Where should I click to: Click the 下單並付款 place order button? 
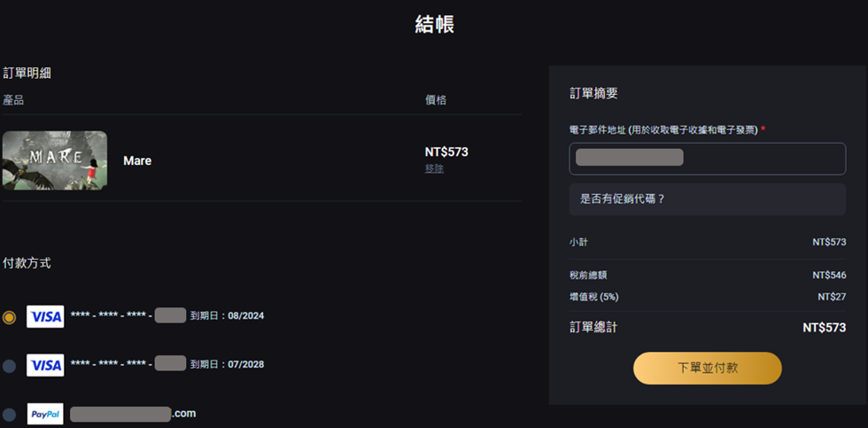(x=708, y=369)
